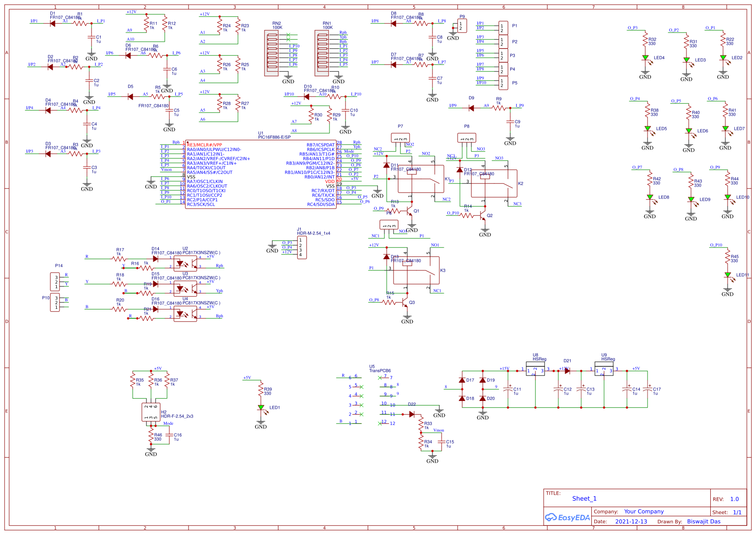Select the H2 2x3 header symbol
Image resolution: width=756 pixels, height=535 pixels.
tap(151, 412)
